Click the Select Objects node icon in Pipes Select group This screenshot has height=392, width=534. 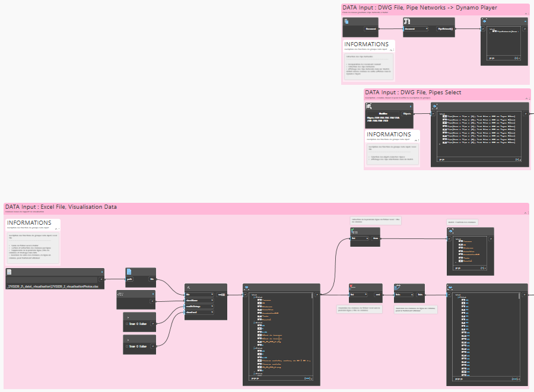[x=369, y=106]
